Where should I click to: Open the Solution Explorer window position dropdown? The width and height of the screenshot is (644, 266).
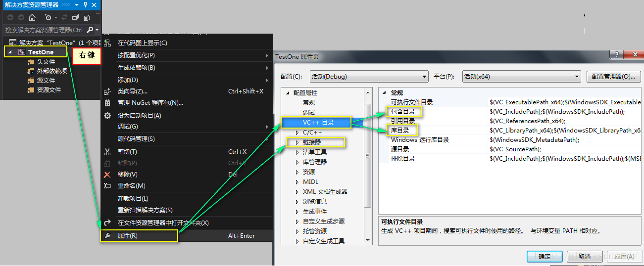[x=77, y=4]
